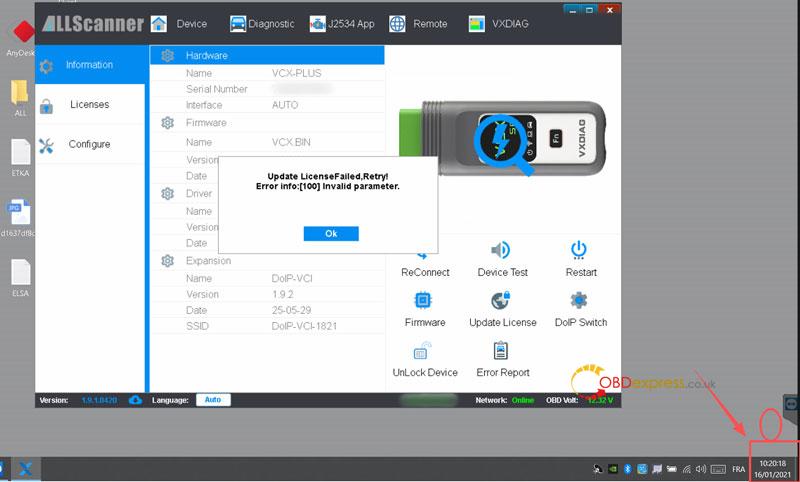Click the cloud update icon beside version
The height and width of the screenshot is (482, 800).
(135, 400)
